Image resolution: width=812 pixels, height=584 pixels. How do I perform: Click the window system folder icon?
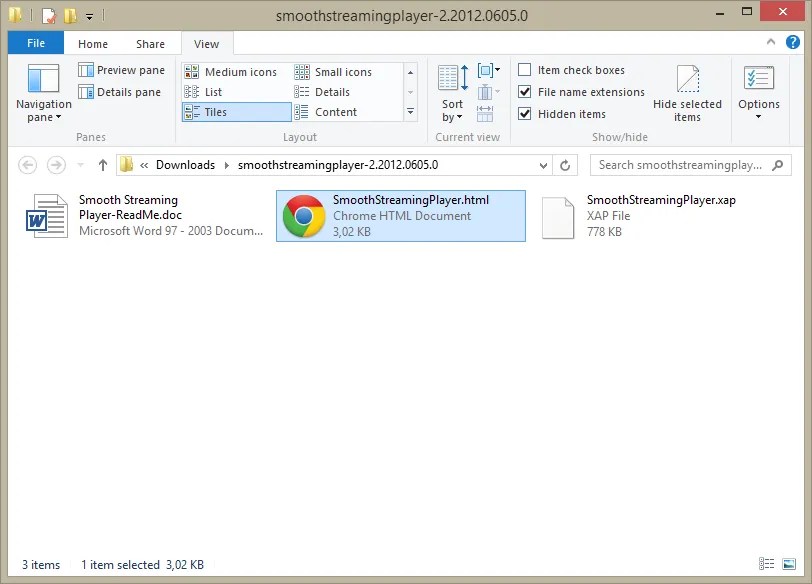(x=15, y=15)
